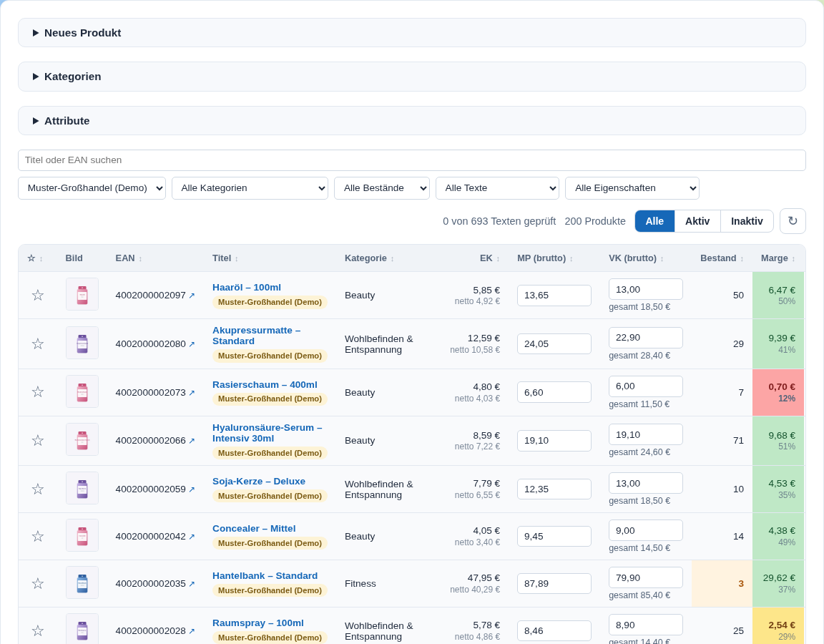Screen dimensions: 824x644
Task: Click the VK (brutto) field showing 22,90
Action: click(645, 338)
